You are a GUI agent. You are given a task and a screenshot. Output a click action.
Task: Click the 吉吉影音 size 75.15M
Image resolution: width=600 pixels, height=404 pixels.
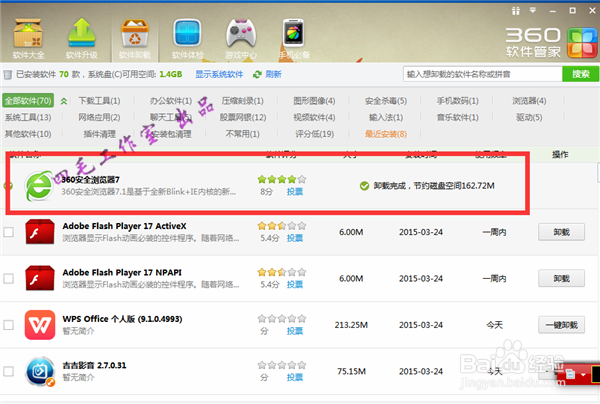click(x=351, y=371)
